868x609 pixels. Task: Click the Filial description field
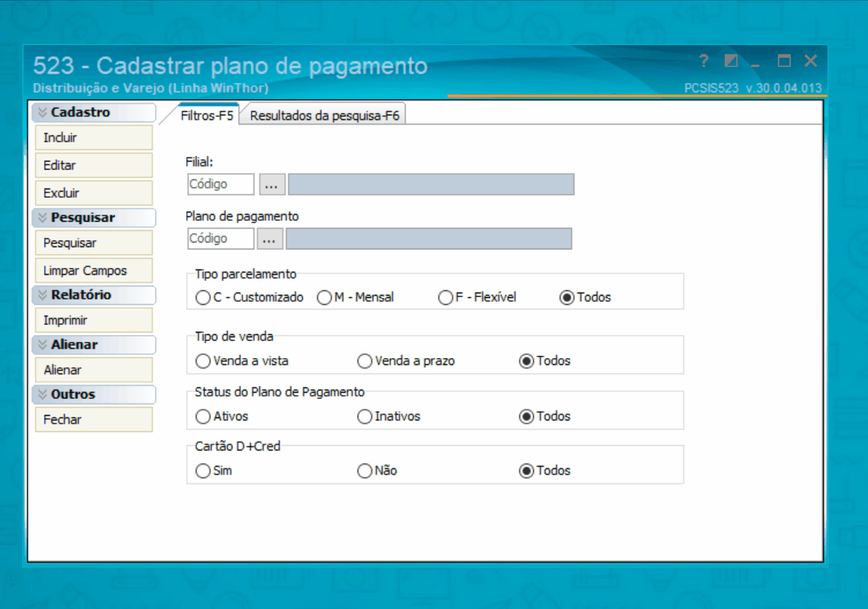click(431, 184)
